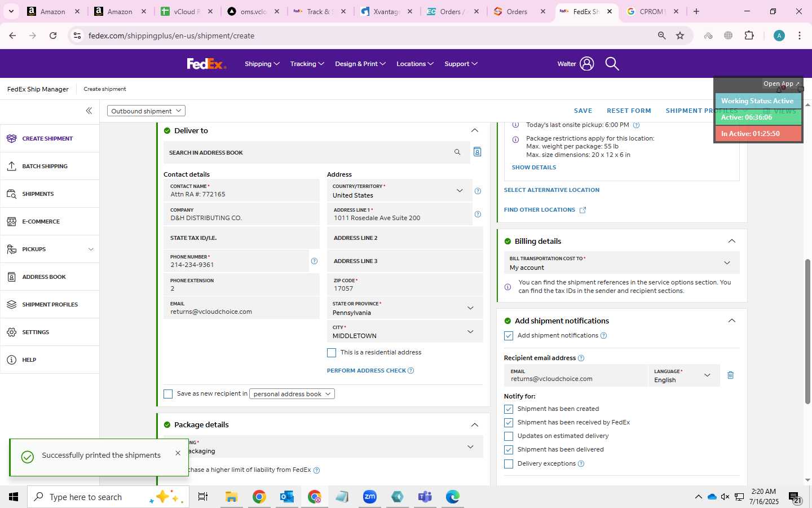812x508 pixels.
Task: Show info for Add shipment notifications
Action: pyautogui.click(x=603, y=336)
